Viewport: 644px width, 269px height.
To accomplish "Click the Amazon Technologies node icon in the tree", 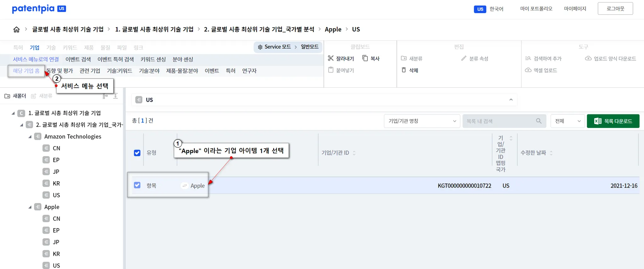I will [x=38, y=136].
